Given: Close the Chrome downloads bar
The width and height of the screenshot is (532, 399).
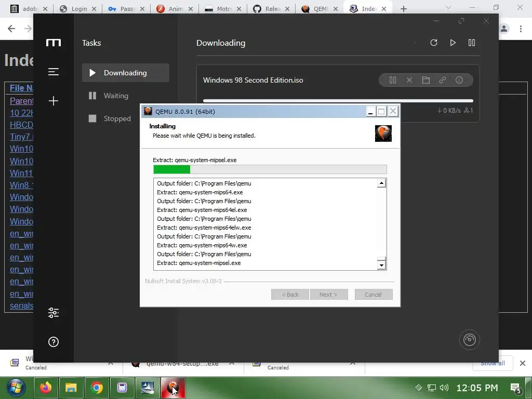Looking at the screenshot, I should coord(523,363).
